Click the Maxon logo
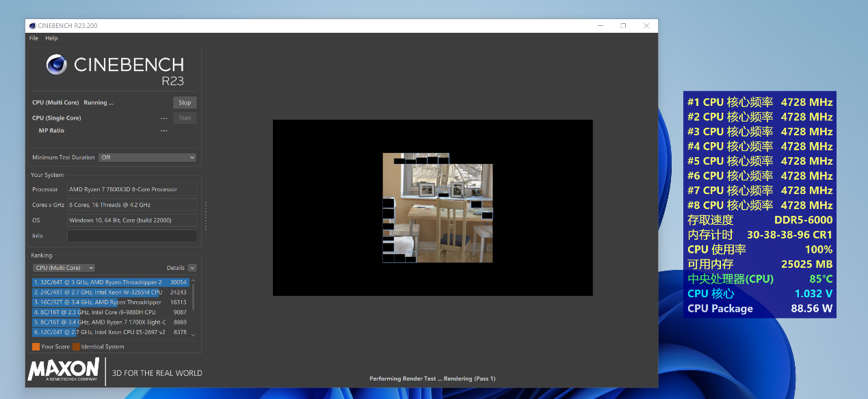Image resolution: width=868 pixels, height=399 pixels. click(x=64, y=370)
